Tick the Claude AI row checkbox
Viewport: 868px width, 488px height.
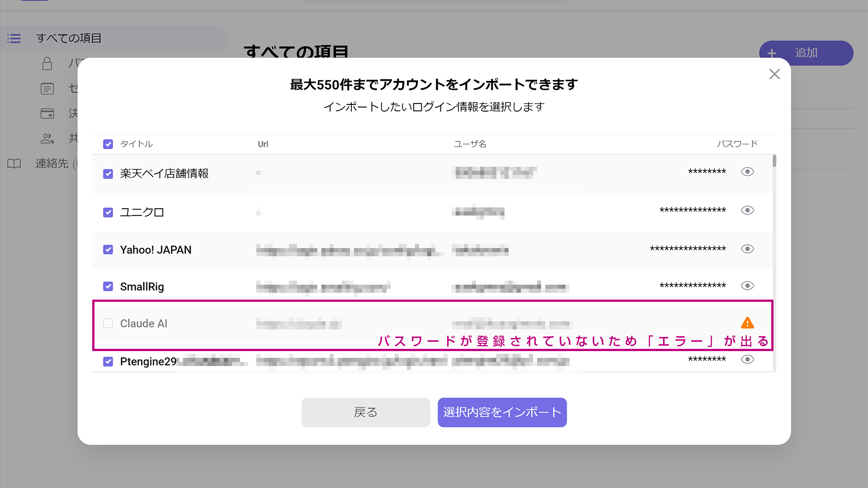[x=108, y=323]
